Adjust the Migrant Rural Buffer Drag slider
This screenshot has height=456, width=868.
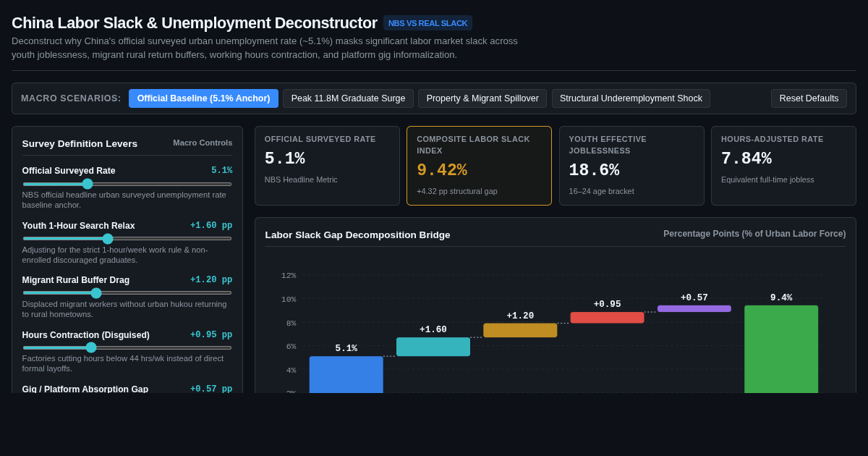tap(127, 293)
